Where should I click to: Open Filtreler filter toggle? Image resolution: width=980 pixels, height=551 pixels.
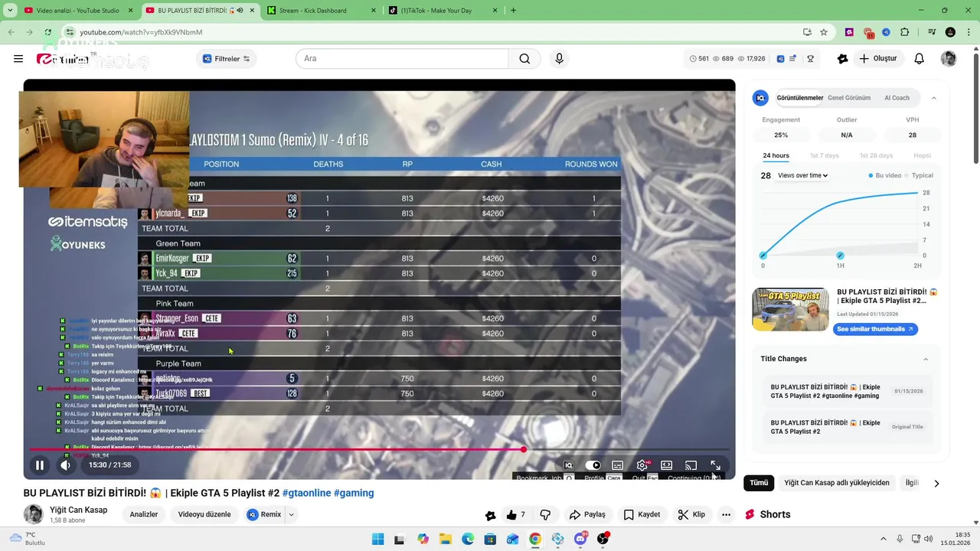point(227,59)
